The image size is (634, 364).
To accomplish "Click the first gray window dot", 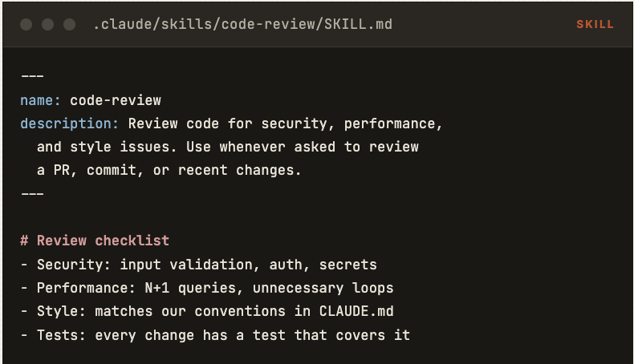I will point(26,25).
